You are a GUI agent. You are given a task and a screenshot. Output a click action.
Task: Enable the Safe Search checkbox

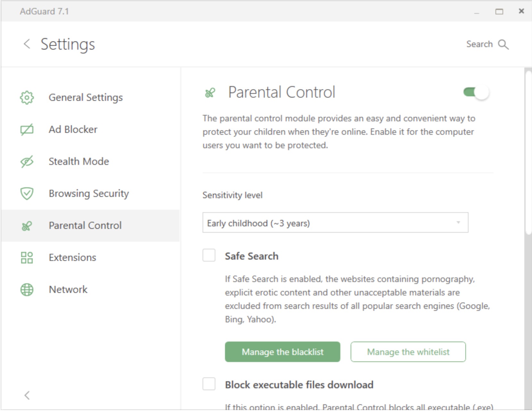209,255
